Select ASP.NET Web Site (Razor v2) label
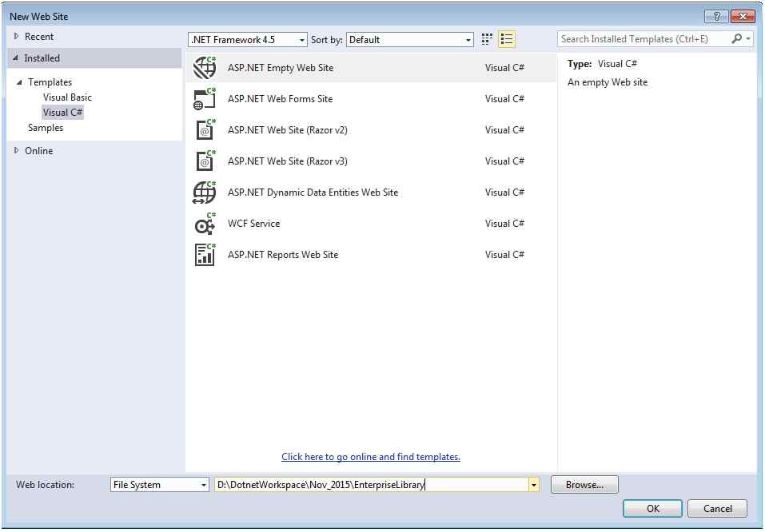Screen dimensions: 765x532 point(287,130)
